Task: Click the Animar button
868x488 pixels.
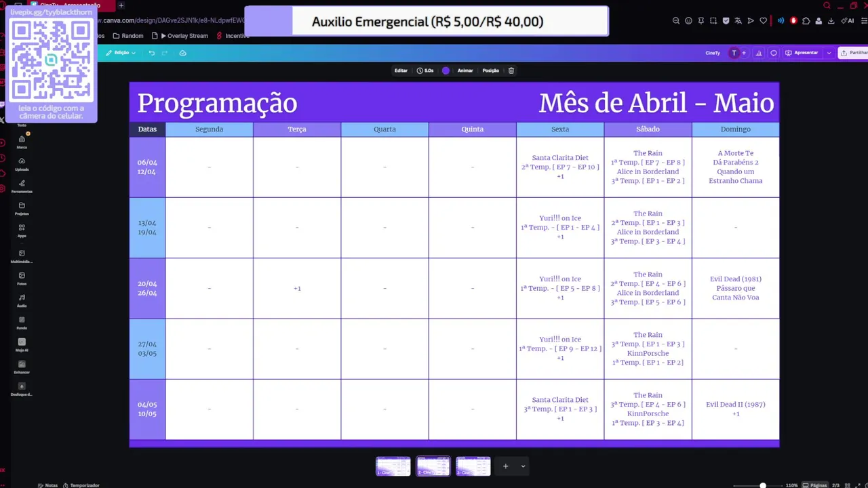Action: 465,70
